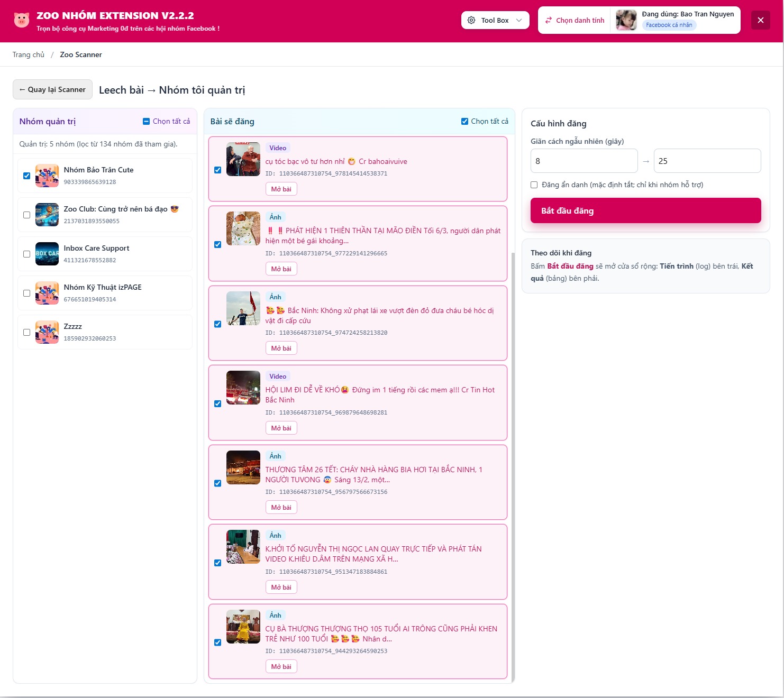Screen dimensions: 784x698
Task: Click the swap icon in Chọn danh tính
Action: point(549,20)
